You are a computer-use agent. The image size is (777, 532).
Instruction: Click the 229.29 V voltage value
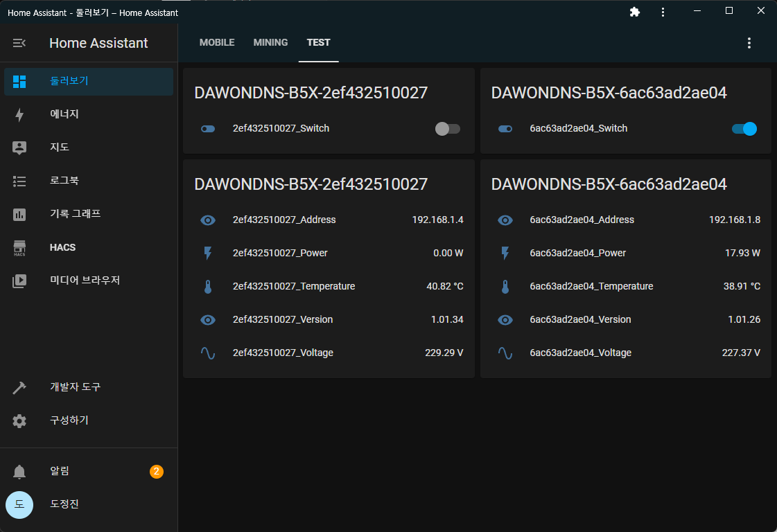tap(444, 353)
